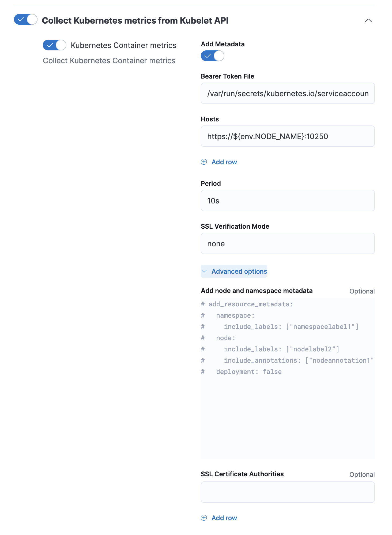Click the chevron icon beside Advanced options
The image size is (392, 535).
point(204,271)
